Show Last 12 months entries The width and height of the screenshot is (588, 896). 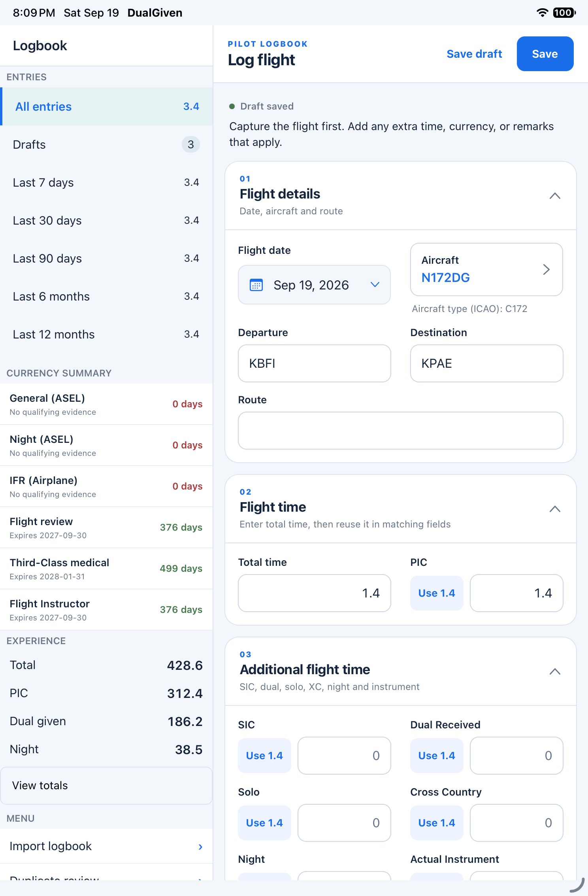point(106,334)
